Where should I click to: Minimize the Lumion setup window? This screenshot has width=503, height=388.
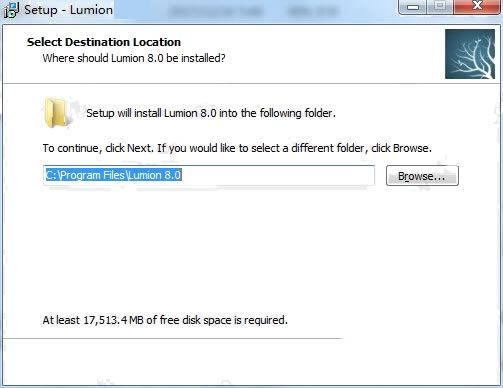tap(413, 7)
